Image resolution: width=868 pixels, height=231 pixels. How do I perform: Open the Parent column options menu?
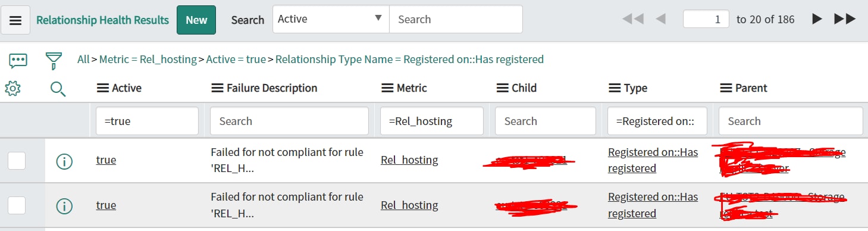pos(726,88)
